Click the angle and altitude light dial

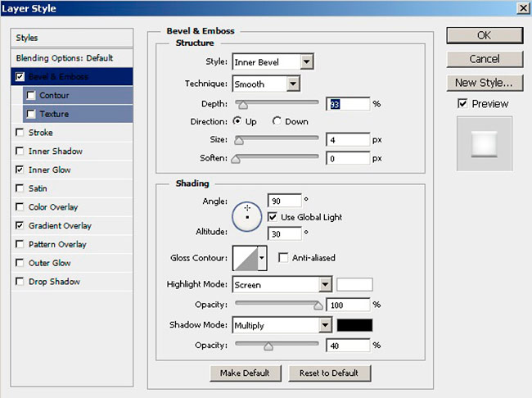[x=246, y=217]
